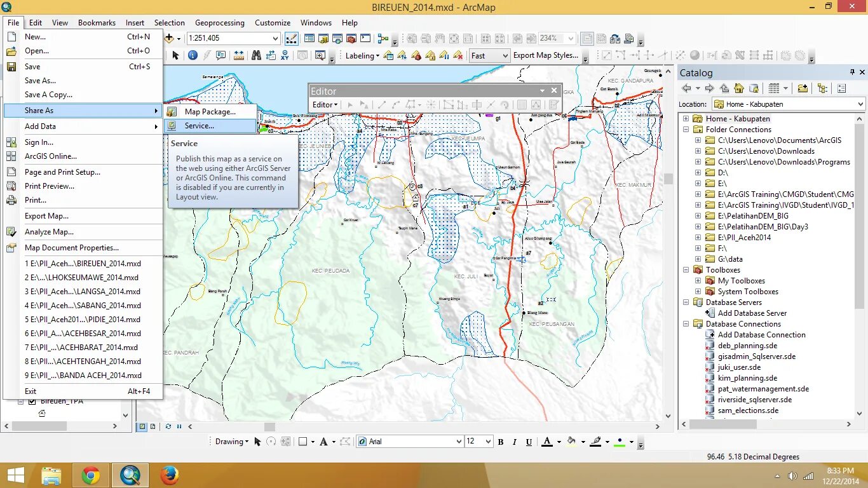Open Google Chrome from the taskbar
The image size is (868, 488).
click(91, 475)
